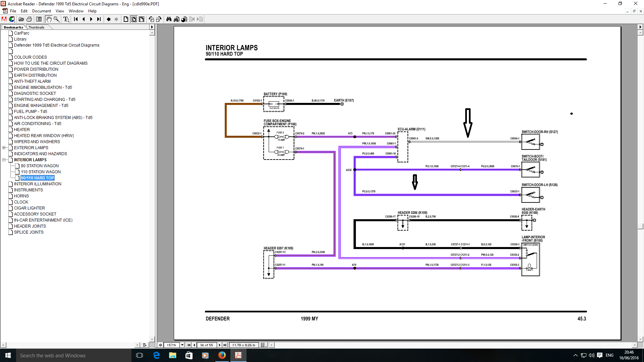Screen dimensions: 644x362
Task: Open the INTERIOR ILLUMINATION bookmark
Action: click(x=38, y=184)
